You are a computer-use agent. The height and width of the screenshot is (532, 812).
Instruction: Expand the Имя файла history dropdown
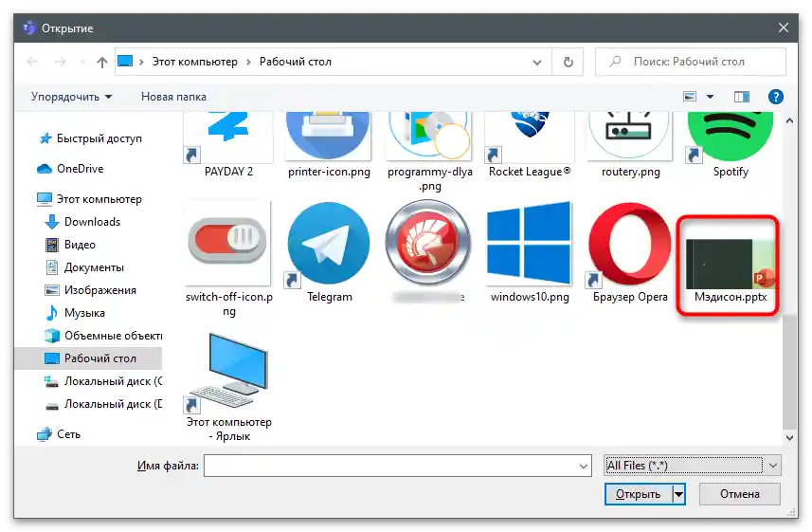pos(583,467)
